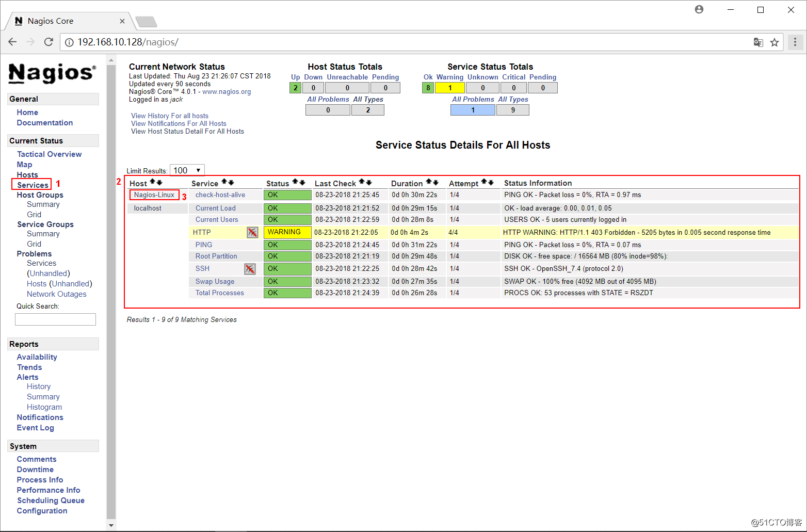
Task: View Host Status Detail For All Hosts
Action: 187,132
